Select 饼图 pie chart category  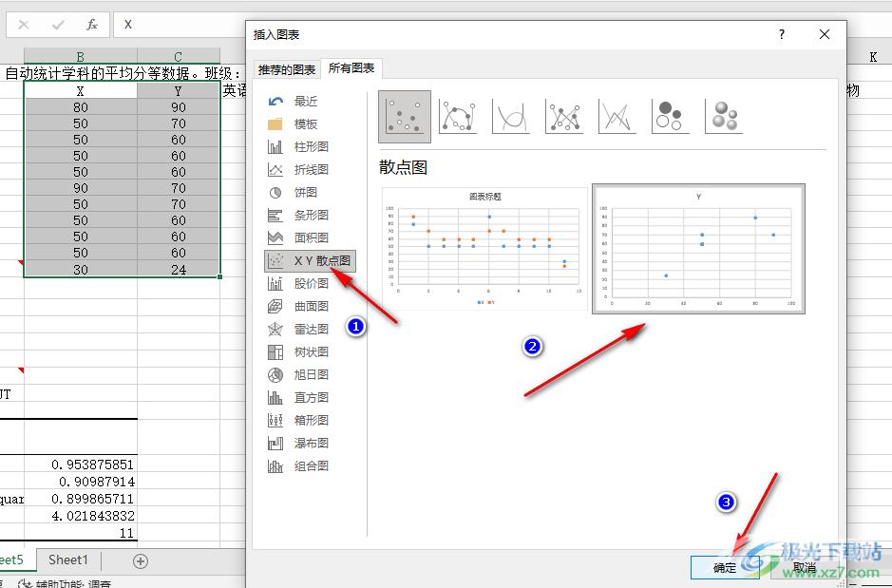click(311, 192)
